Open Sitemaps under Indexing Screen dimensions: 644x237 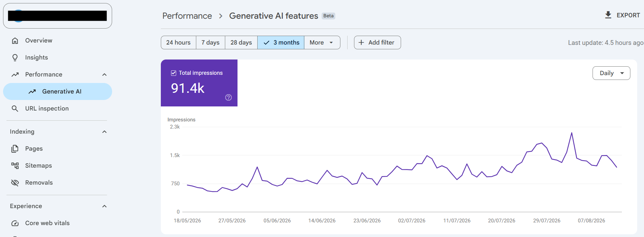[x=58, y=166]
